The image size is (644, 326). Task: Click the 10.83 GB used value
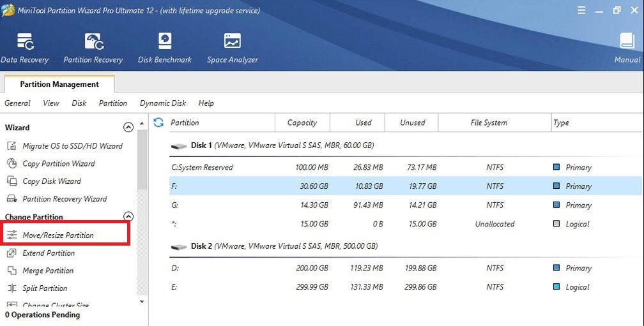tap(369, 186)
